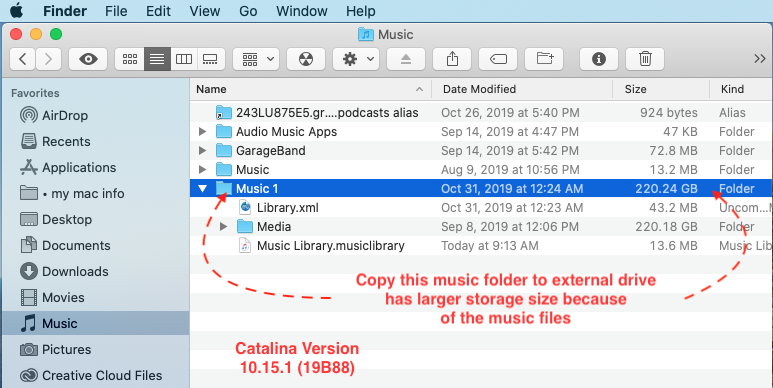The width and height of the screenshot is (773, 388).
Task: Select the Music 1 folder row
Action: [481, 189]
